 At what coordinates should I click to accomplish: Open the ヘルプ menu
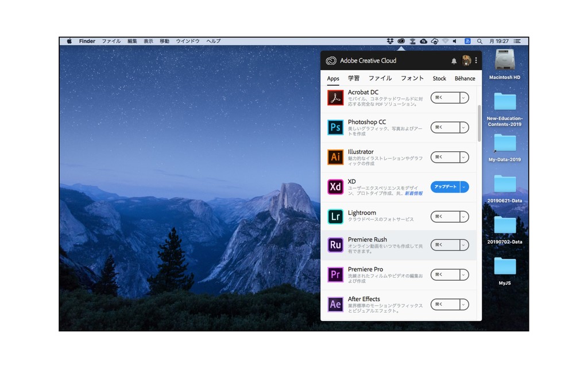click(x=214, y=41)
